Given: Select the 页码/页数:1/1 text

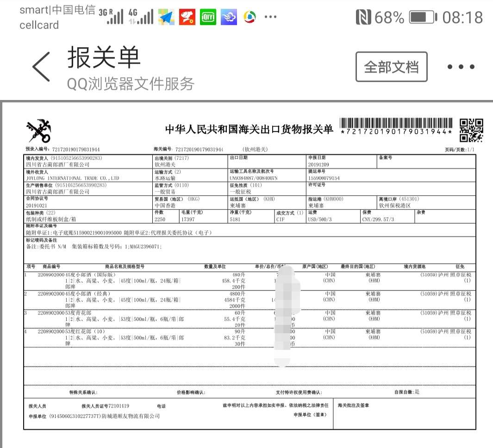Looking at the screenshot, I should coord(459,149).
